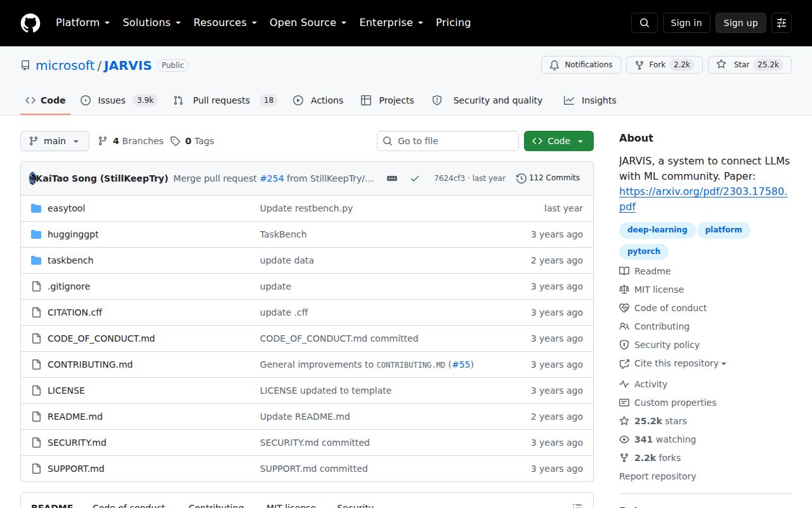The width and height of the screenshot is (812, 508).
Task: Click the Notifications button
Action: 581,65
